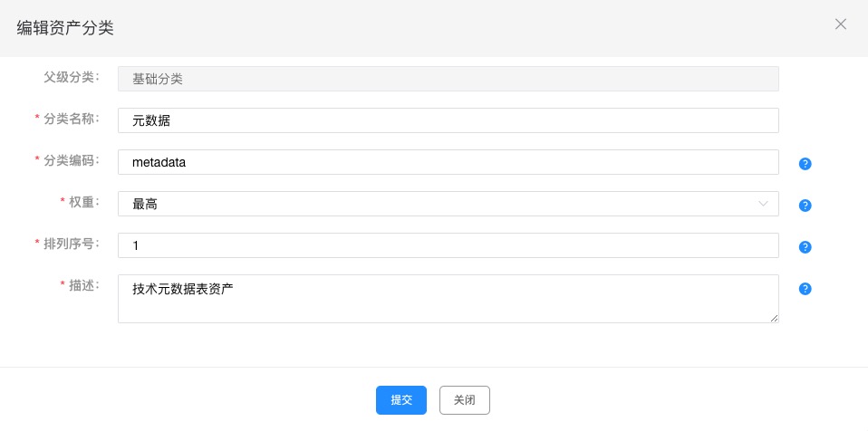Screen dimensions: 868x431
Task: Focus the 分类名称 input containing 元数据
Action: 448,120
